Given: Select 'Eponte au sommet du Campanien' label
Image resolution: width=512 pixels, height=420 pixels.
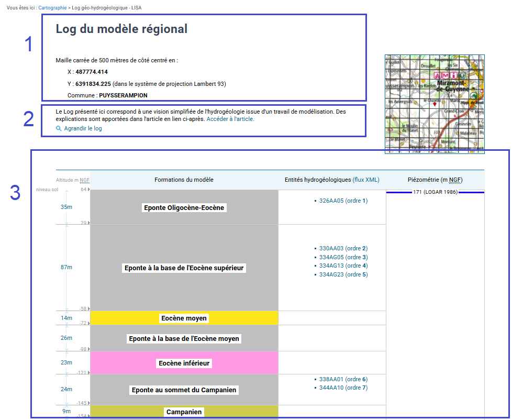Looking at the screenshot, I should pos(184,390).
